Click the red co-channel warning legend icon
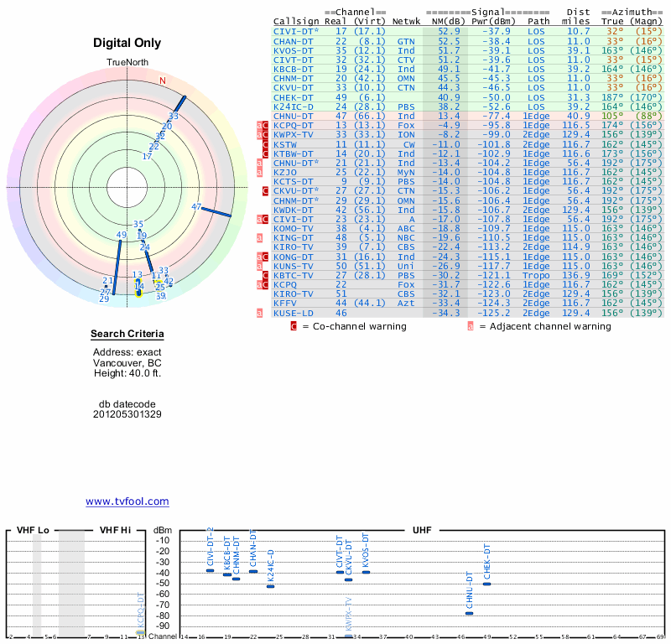The image size is (671, 644). click(x=294, y=326)
